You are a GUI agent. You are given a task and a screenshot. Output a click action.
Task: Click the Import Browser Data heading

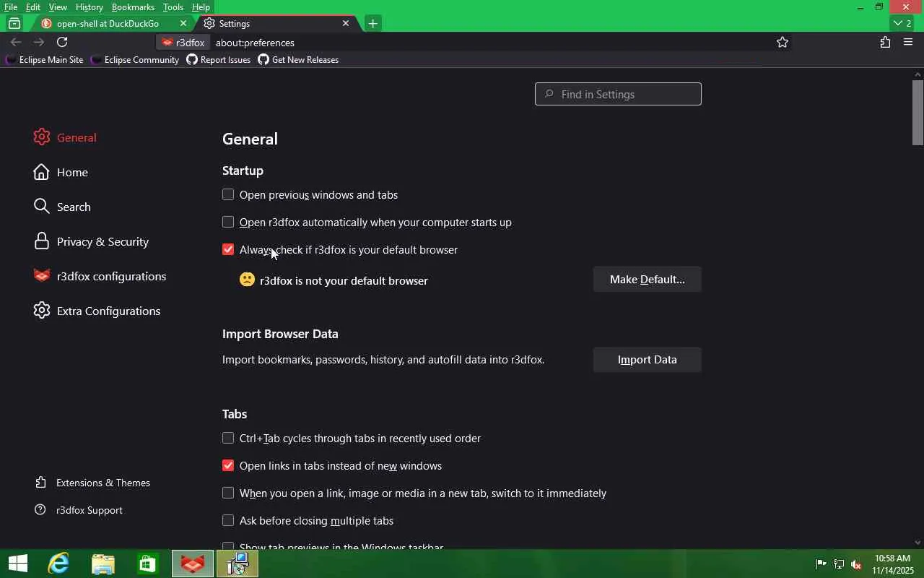280,334
